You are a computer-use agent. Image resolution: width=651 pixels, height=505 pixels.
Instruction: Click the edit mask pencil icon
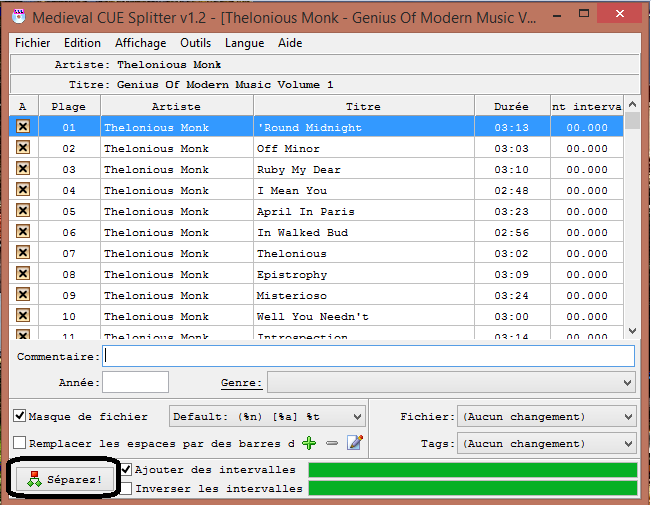[x=355, y=443]
